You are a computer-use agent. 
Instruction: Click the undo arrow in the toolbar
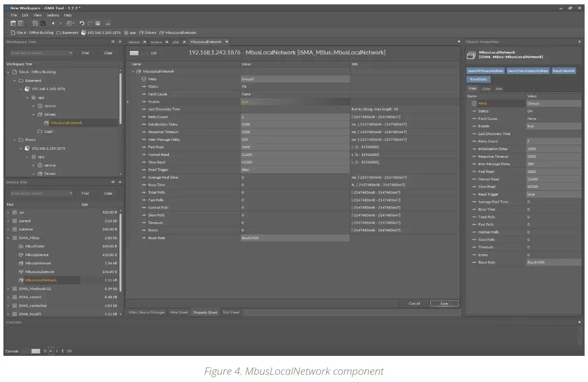click(82, 23)
